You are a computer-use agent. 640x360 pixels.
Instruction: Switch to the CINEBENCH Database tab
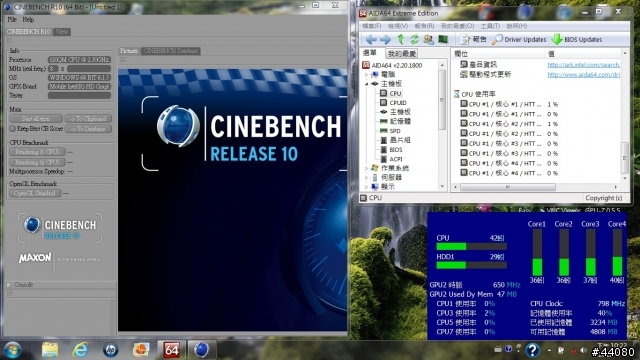point(170,51)
